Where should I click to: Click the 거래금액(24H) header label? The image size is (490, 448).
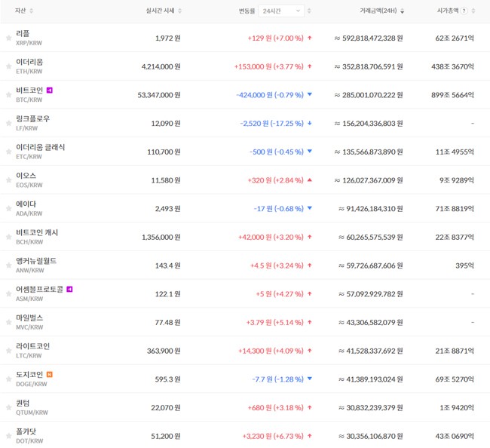(x=378, y=11)
